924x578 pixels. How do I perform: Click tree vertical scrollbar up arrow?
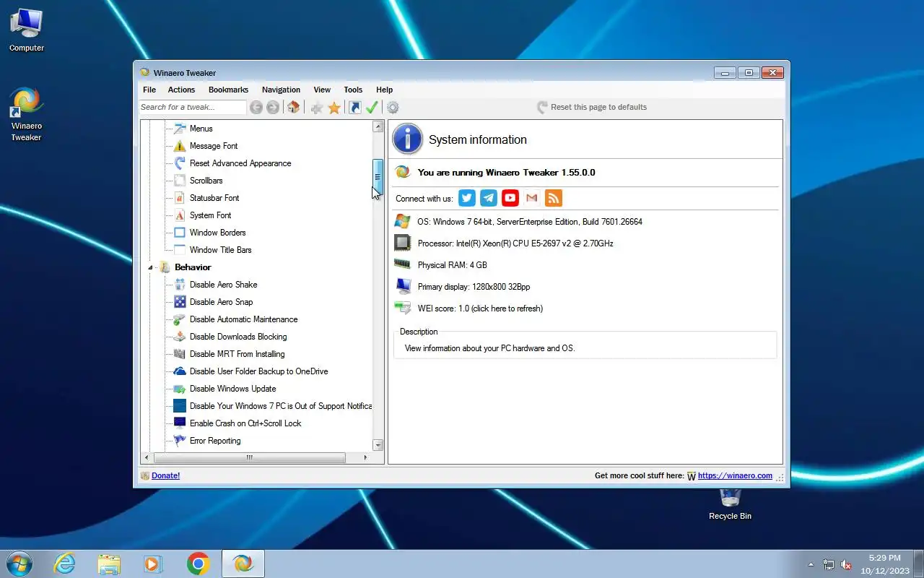[378, 126]
